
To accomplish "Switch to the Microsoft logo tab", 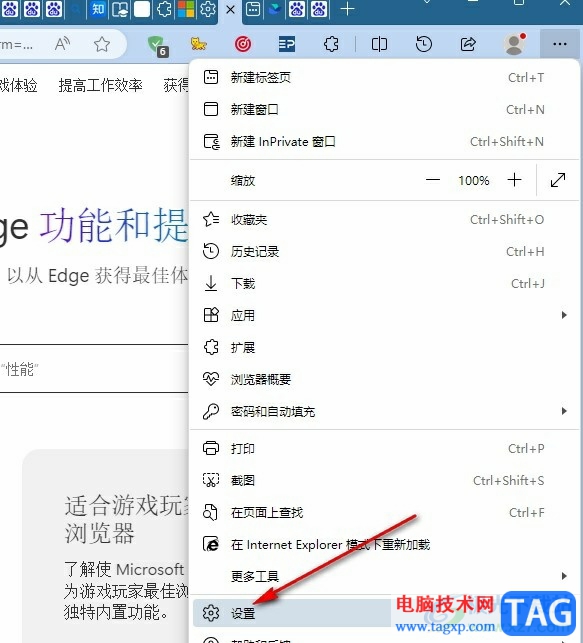I will 186,9.
